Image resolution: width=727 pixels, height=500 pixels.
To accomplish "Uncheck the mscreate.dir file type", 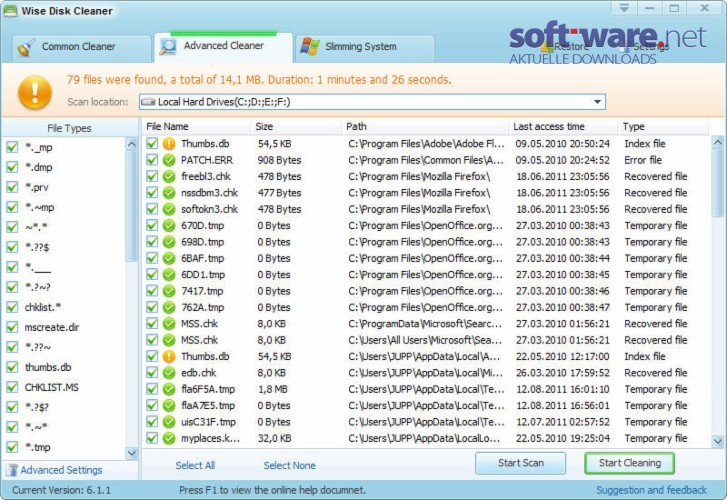I will pyautogui.click(x=12, y=327).
